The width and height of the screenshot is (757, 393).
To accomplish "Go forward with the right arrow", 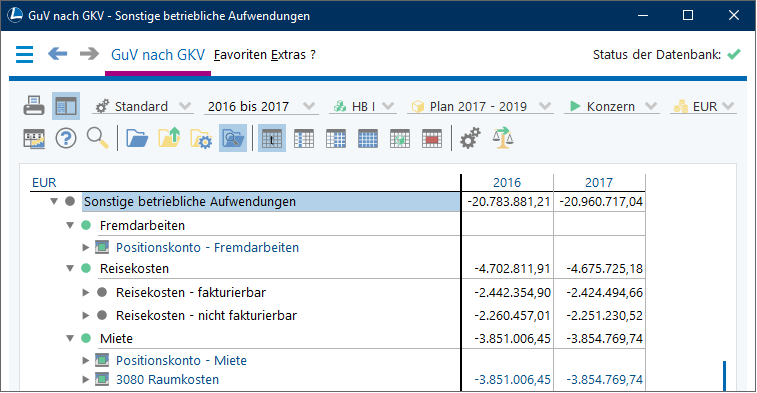I will point(89,54).
